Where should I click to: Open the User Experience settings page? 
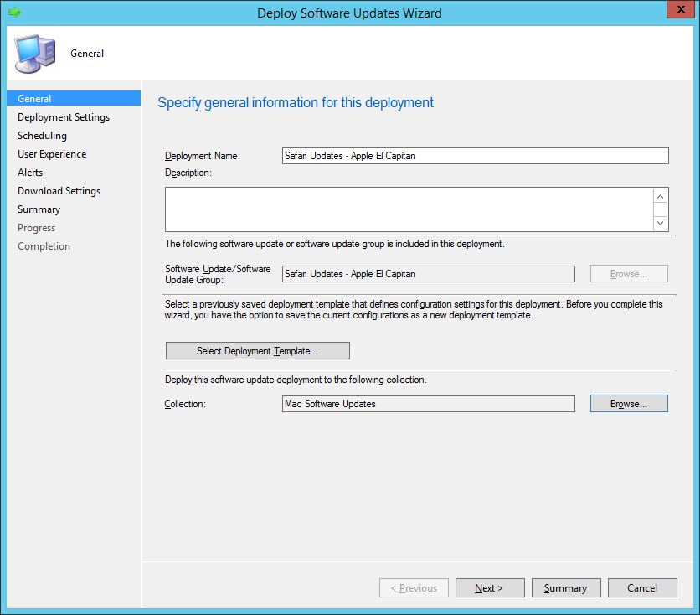tap(51, 153)
